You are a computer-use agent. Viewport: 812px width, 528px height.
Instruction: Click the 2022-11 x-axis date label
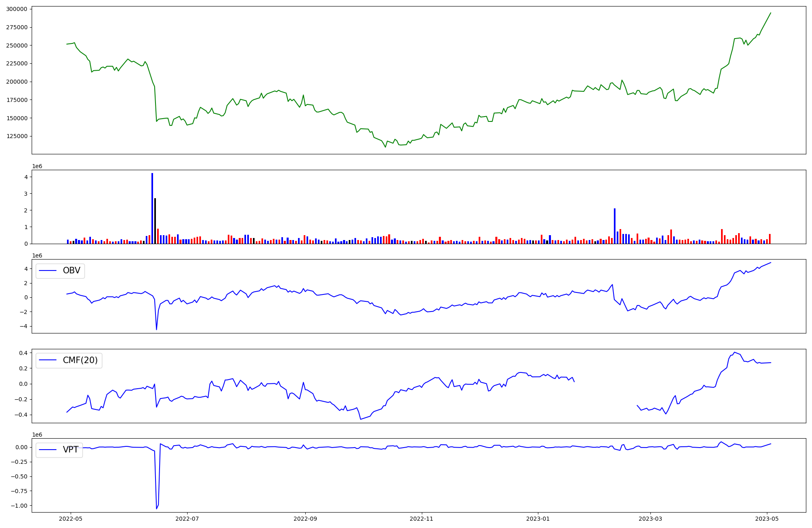[x=422, y=519]
